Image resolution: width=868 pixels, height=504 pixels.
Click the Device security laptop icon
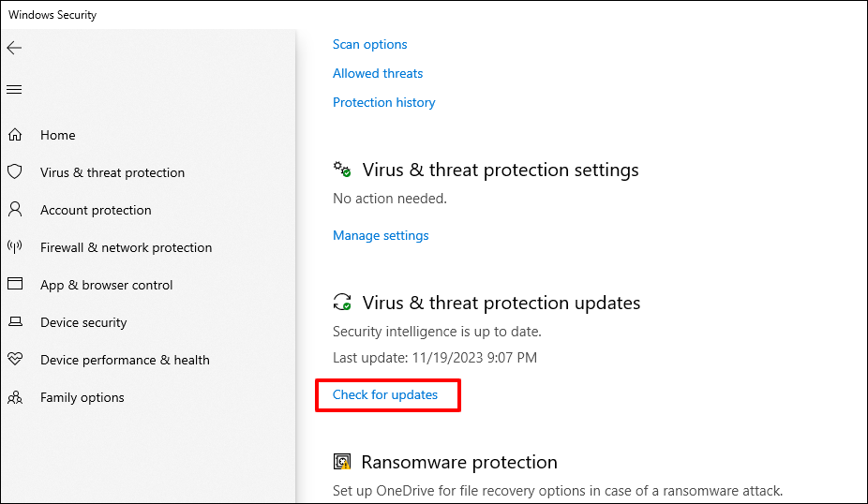click(x=15, y=322)
